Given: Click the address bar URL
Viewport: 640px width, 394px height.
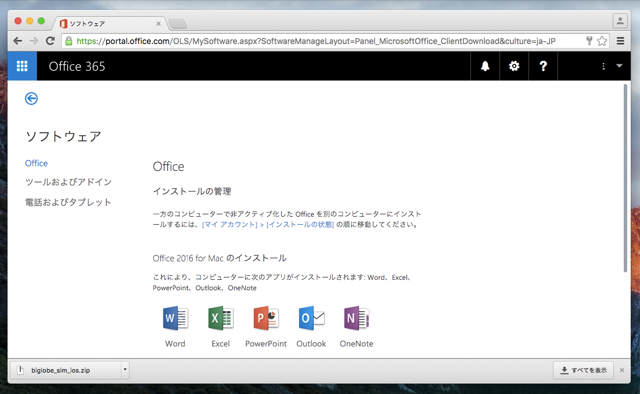Looking at the screenshot, I should coord(316,41).
